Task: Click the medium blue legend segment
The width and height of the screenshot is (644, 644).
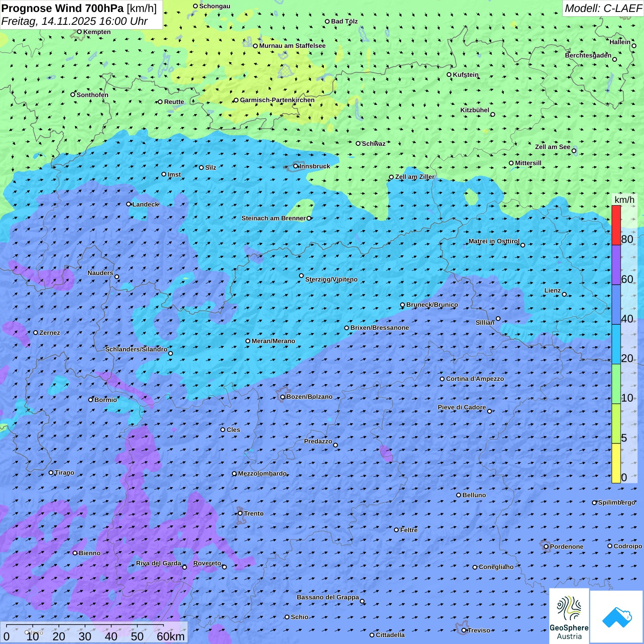Action: (x=616, y=305)
